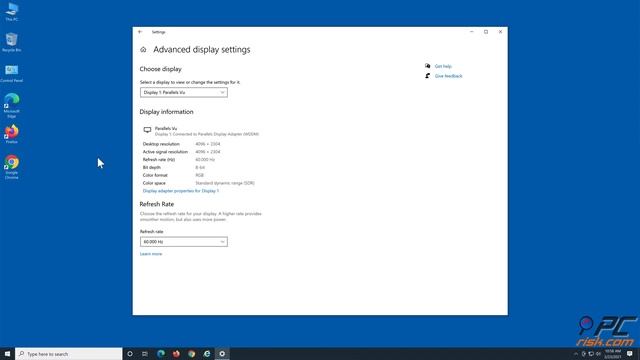Open Task View in the taskbar
640x360 pixels.
coord(145,354)
